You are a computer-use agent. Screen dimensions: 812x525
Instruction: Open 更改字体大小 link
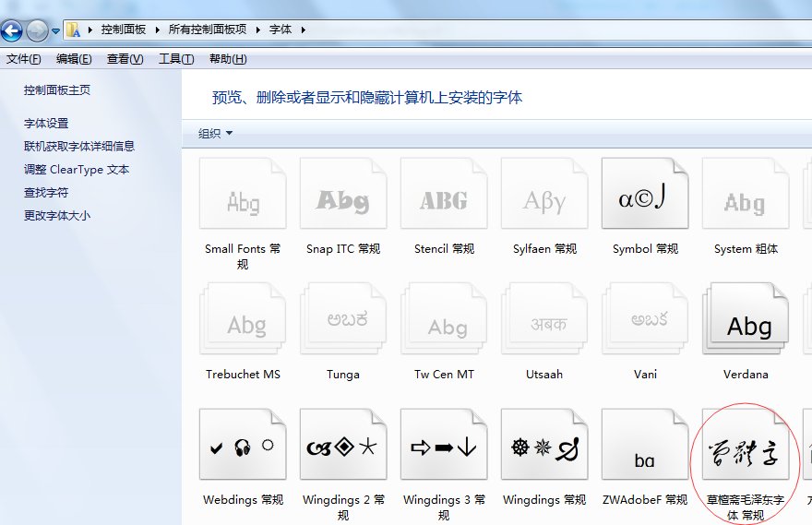(x=57, y=215)
